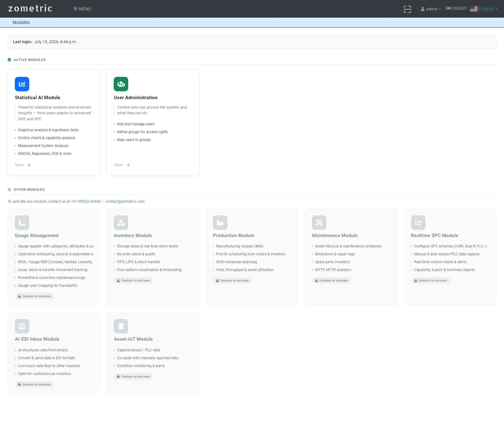Click the Last login date text
Viewport: 504px width, 426px height.
pos(55,42)
